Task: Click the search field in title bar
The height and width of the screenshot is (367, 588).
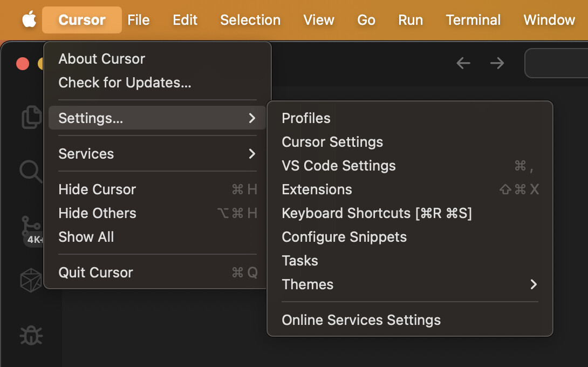Action: coord(557,63)
